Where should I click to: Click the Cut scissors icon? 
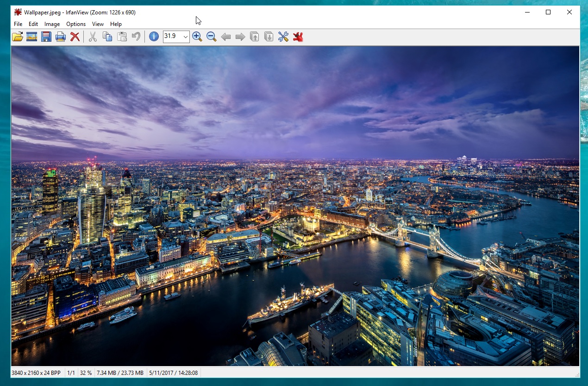click(x=93, y=37)
